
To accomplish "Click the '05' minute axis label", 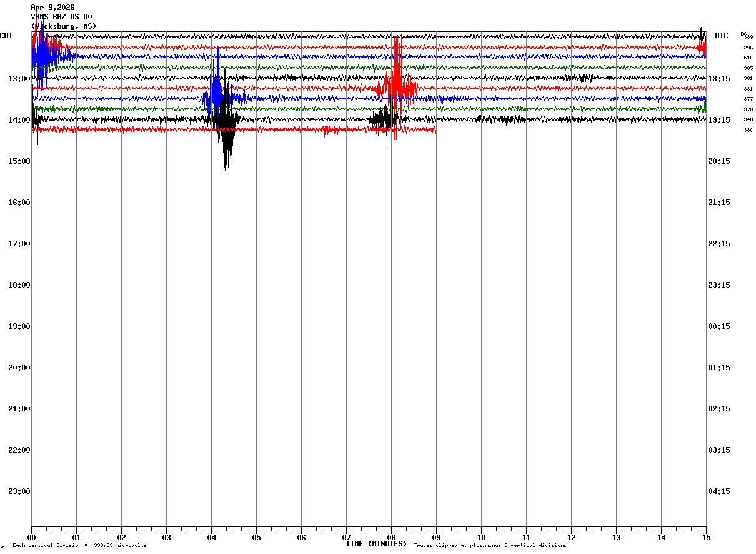I will click(x=256, y=538).
